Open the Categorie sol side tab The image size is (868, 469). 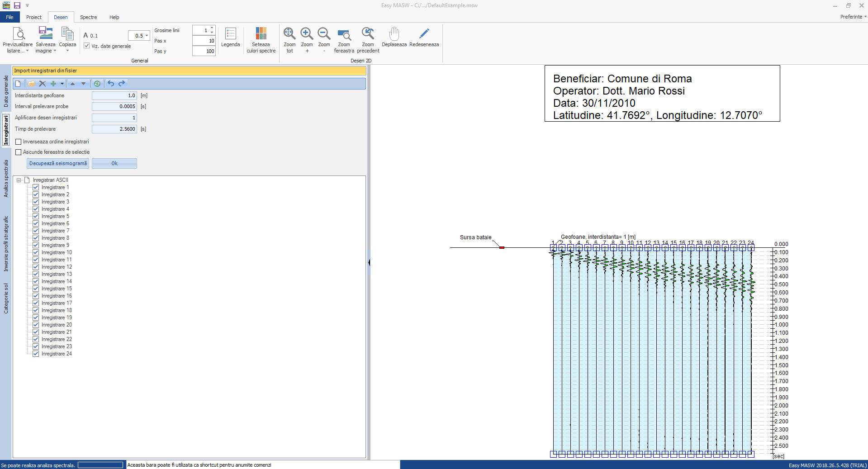click(x=6, y=298)
